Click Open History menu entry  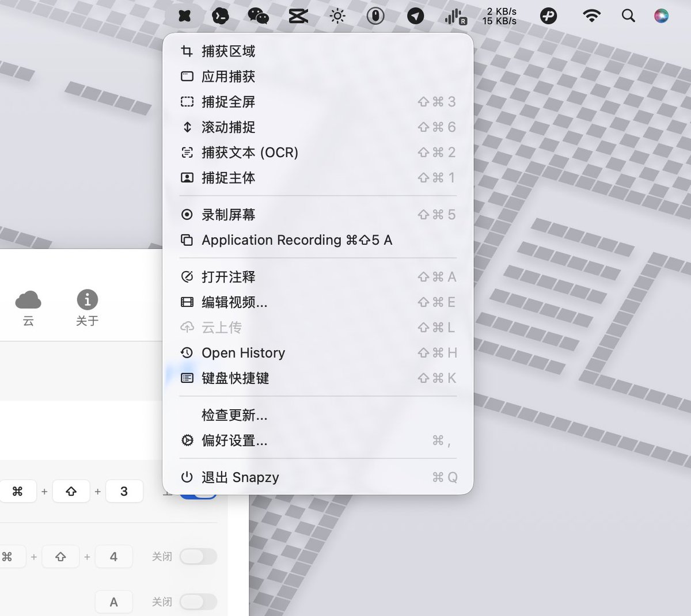[318, 353]
